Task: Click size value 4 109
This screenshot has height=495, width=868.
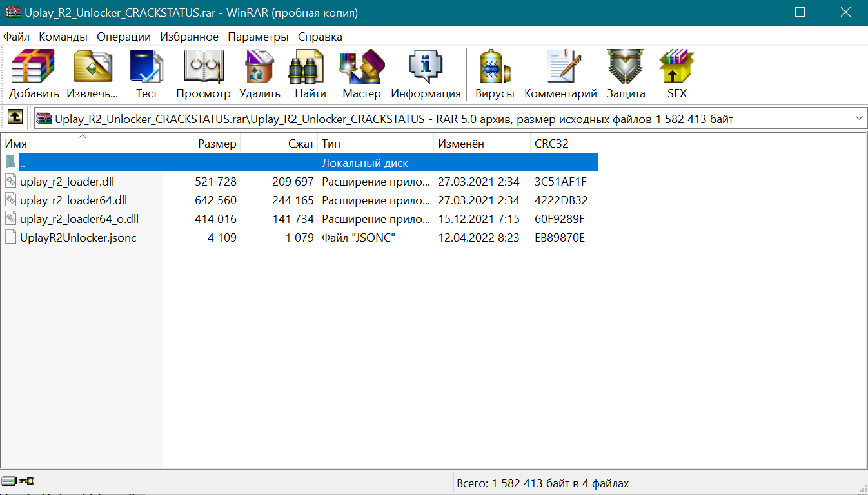Action: [222, 238]
